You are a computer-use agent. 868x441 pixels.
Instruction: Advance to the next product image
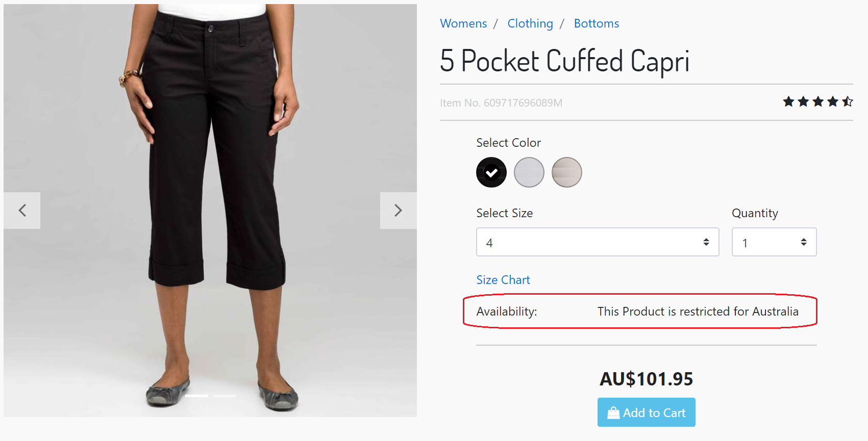tap(398, 211)
